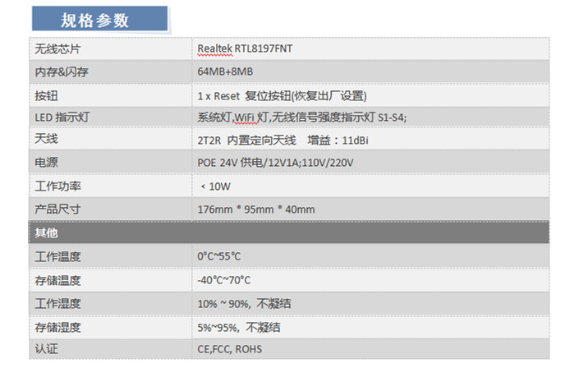The width and height of the screenshot is (588, 368).
Task: Click the underlined WiFi text
Action: (x=244, y=117)
